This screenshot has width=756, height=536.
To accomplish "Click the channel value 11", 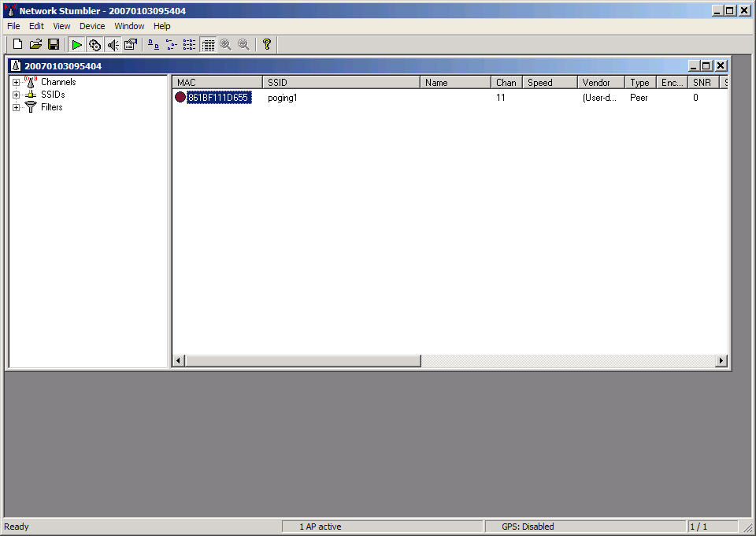I will coord(501,98).
